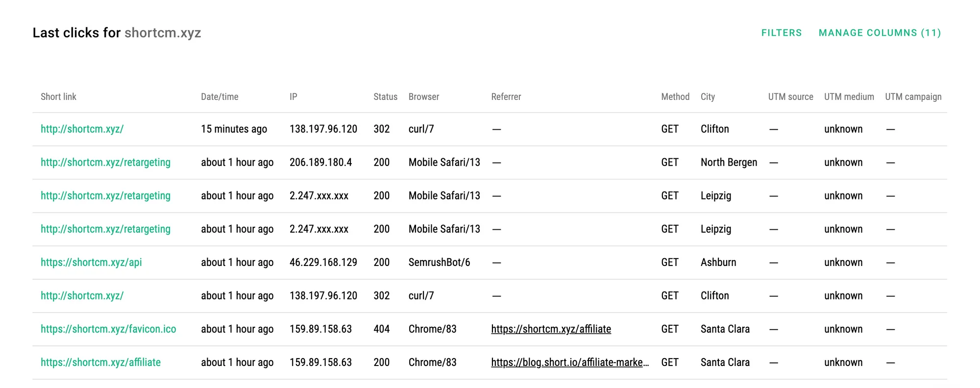Click the Browser column header
This screenshot has width=980, height=388.
[x=424, y=97]
